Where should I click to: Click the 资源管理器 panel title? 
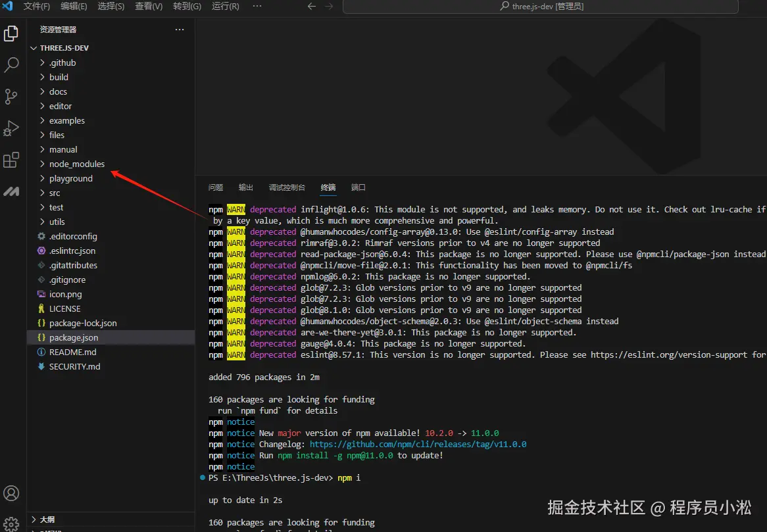pyautogui.click(x=58, y=30)
